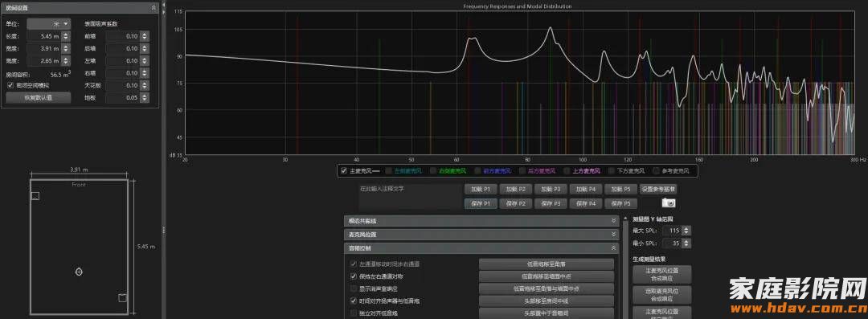Click the 加载 P5 button
This screenshot has width=868, height=319.
620,189
